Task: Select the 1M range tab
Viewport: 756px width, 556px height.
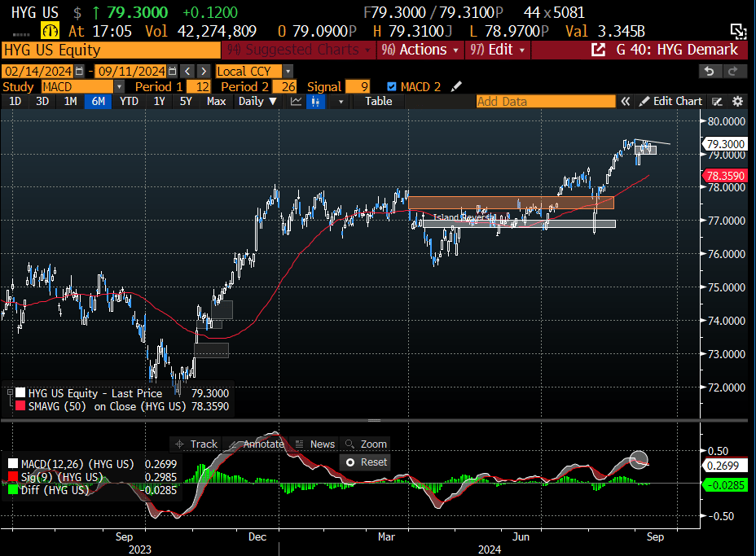Action: point(70,102)
